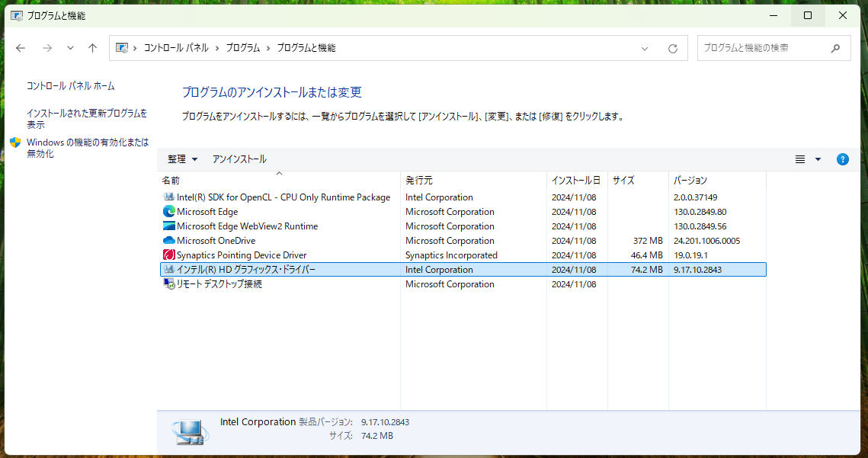The image size is (868, 458).
Task: Maximize the プログラムと機能 window
Action: (808, 15)
